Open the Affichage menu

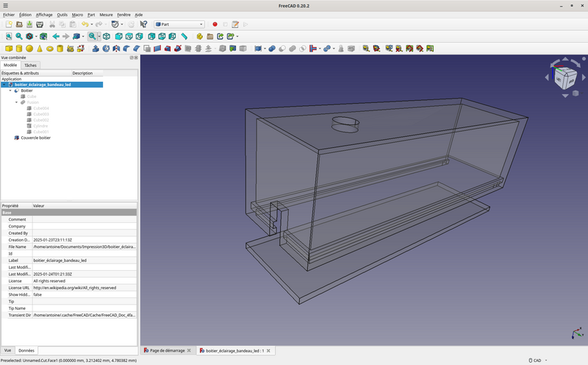[x=44, y=15]
